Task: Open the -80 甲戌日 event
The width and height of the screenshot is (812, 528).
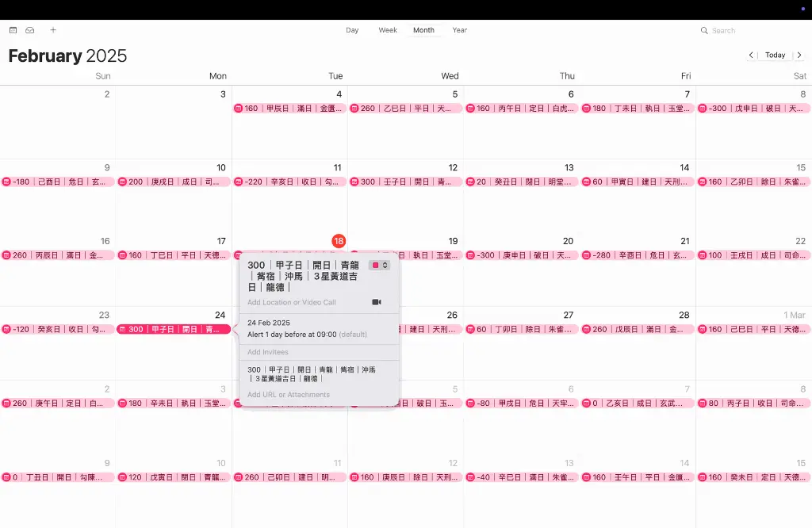Action: coord(522,404)
